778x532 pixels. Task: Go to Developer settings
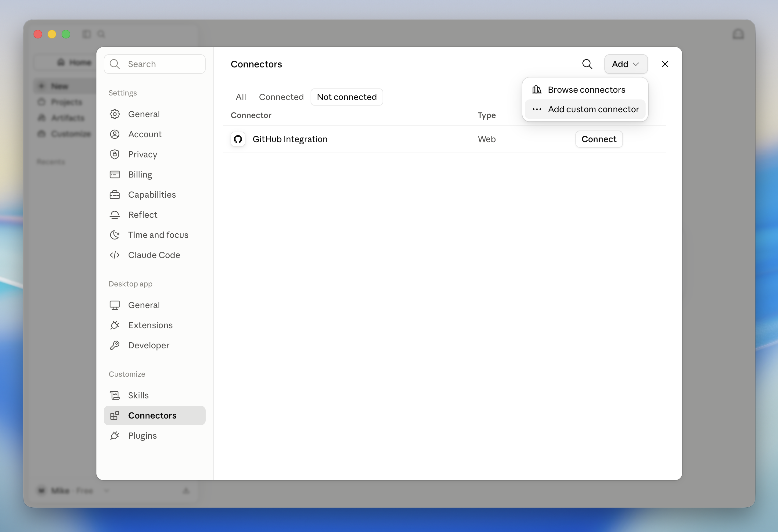click(154, 345)
